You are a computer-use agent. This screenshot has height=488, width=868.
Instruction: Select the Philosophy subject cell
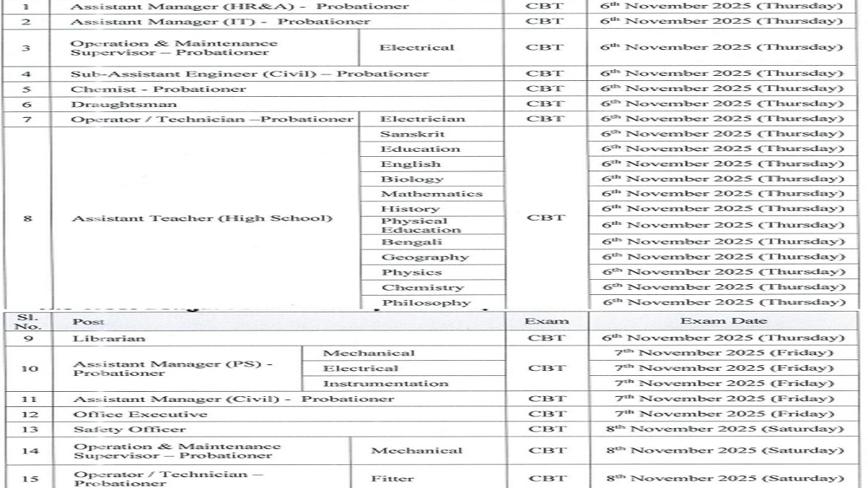point(425,303)
